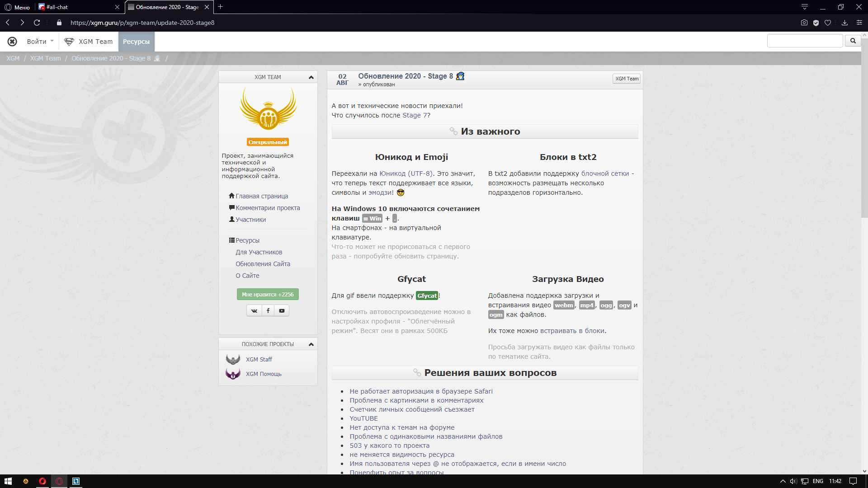The height and width of the screenshot is (488, 868).
Task: Open browser downloads icon
Action: pyautogui.click(x=844, y=23)
